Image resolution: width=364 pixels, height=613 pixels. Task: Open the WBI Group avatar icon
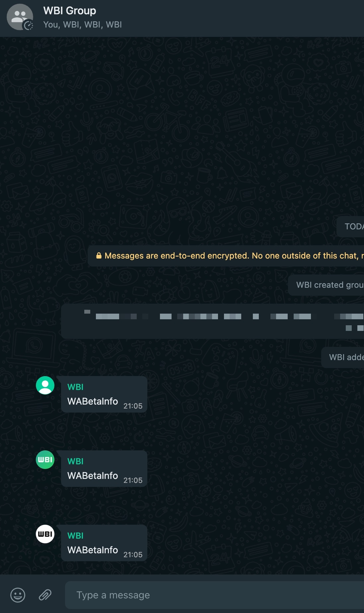[20, 17]
